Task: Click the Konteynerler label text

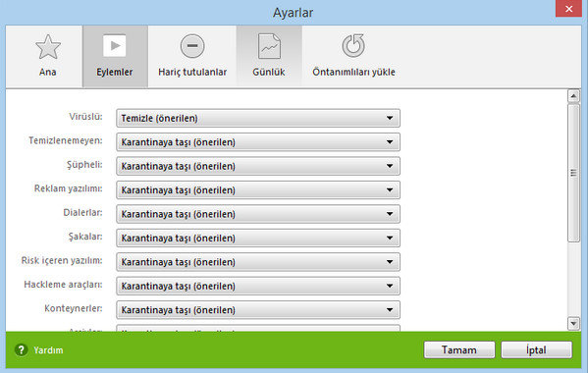Action: (74, 308)
